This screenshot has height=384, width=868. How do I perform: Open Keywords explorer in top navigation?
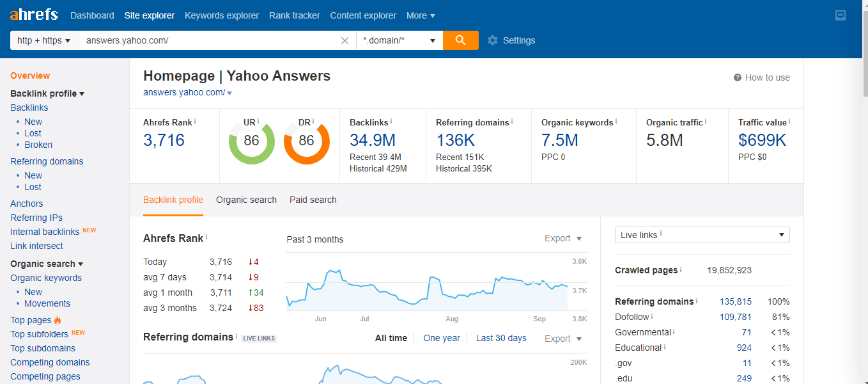point(222,15)
